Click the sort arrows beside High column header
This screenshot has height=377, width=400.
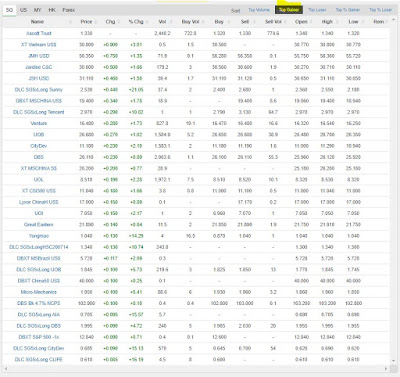point(337,22)
